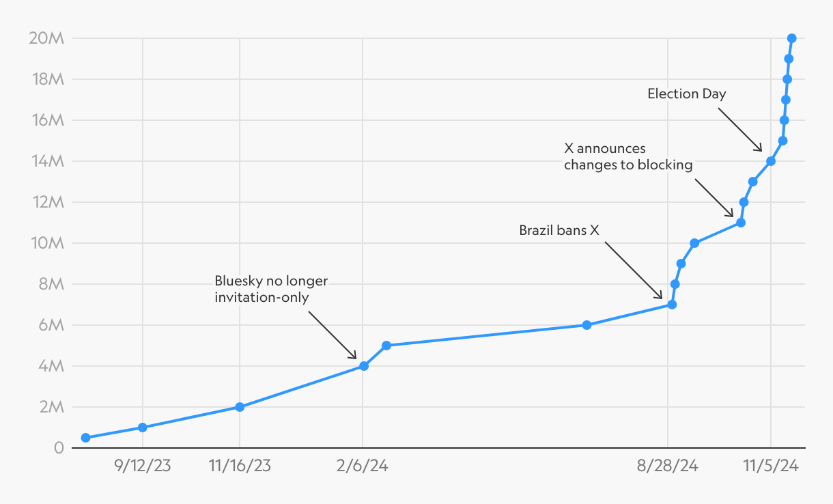
Task: Click the X announces changes to blocking text
Action: (628, 156)
